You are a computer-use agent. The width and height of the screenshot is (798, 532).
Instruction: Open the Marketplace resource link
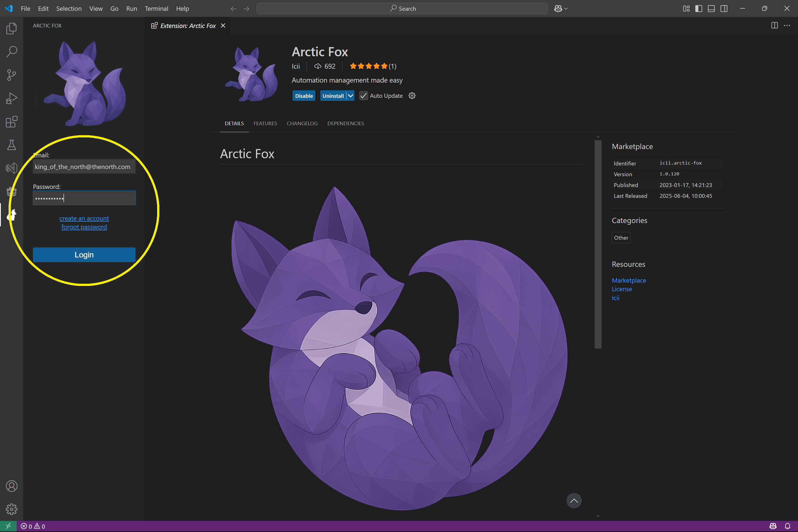point(629,280)
